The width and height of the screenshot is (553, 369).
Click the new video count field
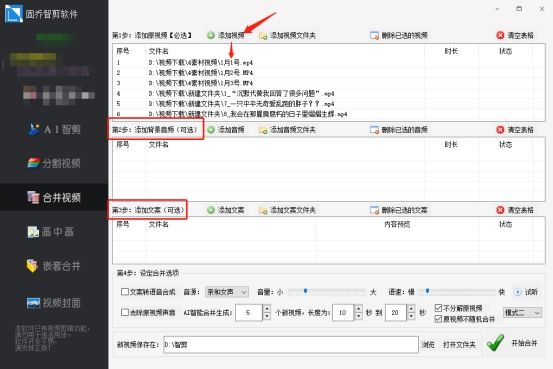pyautogui.click(x=249, y=313)
